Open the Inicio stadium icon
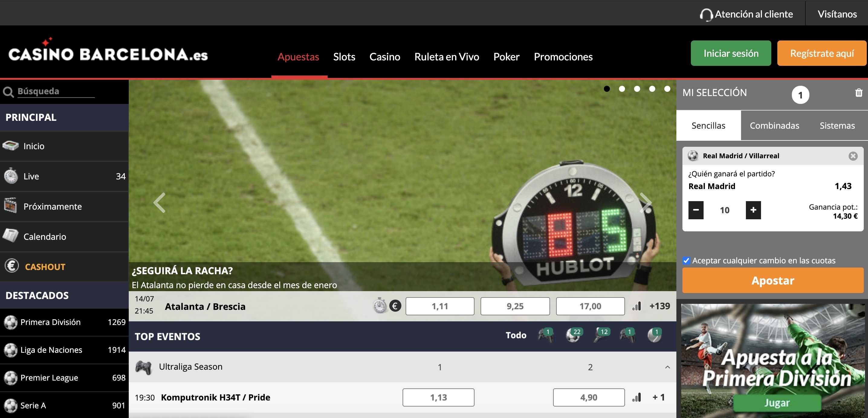The width and height of the screenshot is (868, 418). pos(11,146)
